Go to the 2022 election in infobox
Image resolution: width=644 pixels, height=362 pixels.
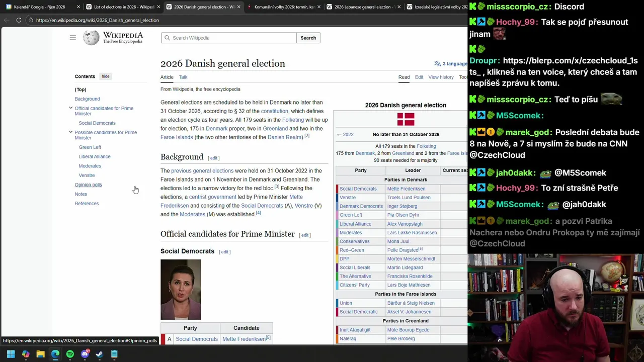click(x=345, y=135)
